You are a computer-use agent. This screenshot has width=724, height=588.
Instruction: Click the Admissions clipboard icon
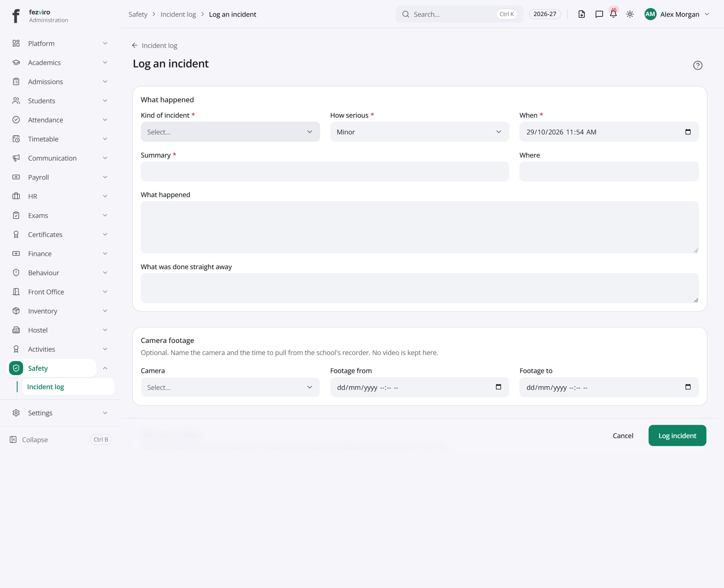tap(16, 81)
